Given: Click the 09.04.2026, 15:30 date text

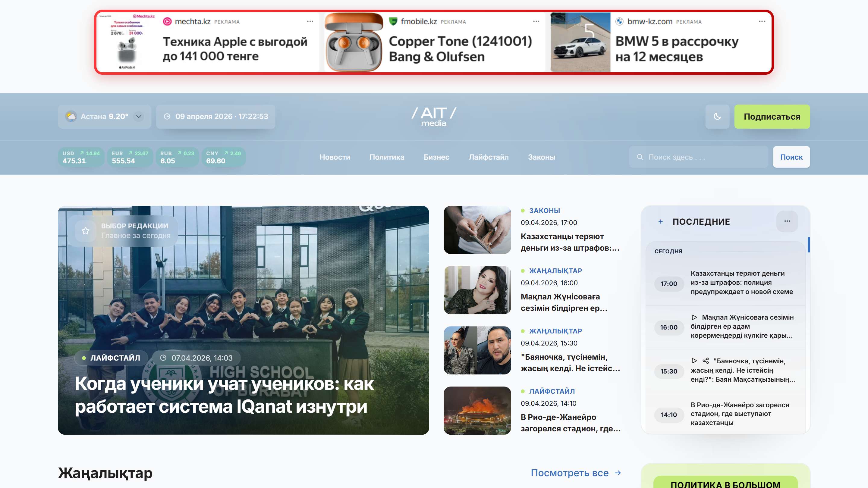Looking at the screenshot, I should (x=549, y=343).
